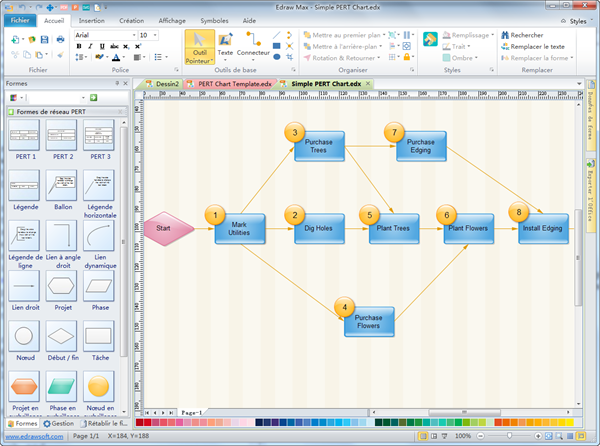
Task: Select the Outil Pointeur tool
Action: pos(198,48)
